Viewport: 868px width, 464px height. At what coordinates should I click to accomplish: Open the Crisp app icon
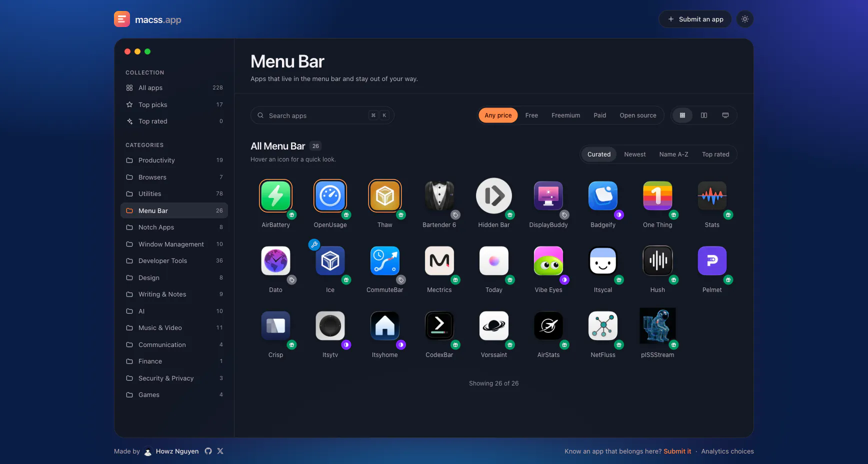click(x=275, y=325)
